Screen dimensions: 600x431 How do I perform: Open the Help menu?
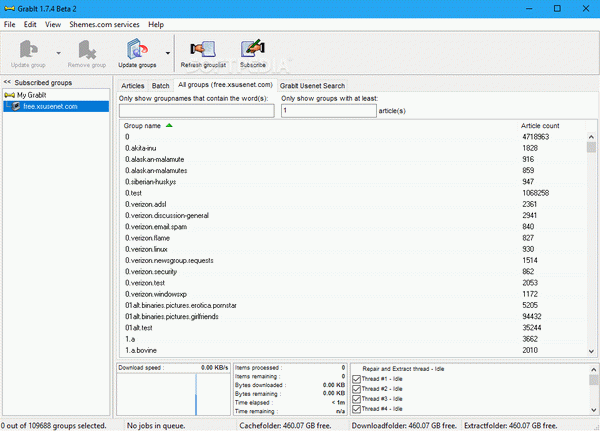coord(156,24)
